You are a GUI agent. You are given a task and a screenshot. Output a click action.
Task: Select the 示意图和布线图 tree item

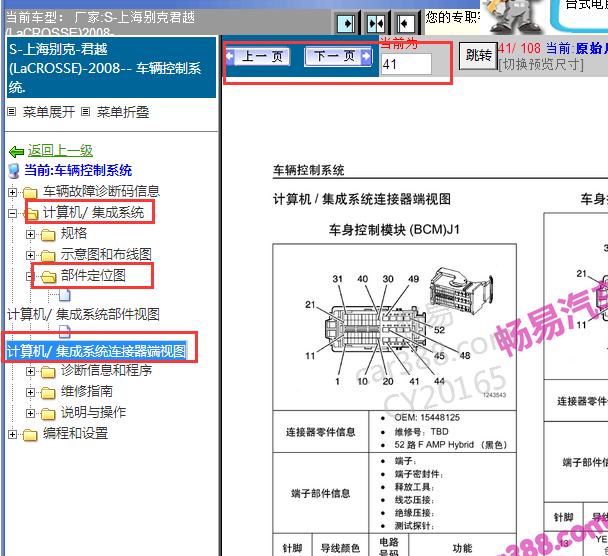pos(106,254)
